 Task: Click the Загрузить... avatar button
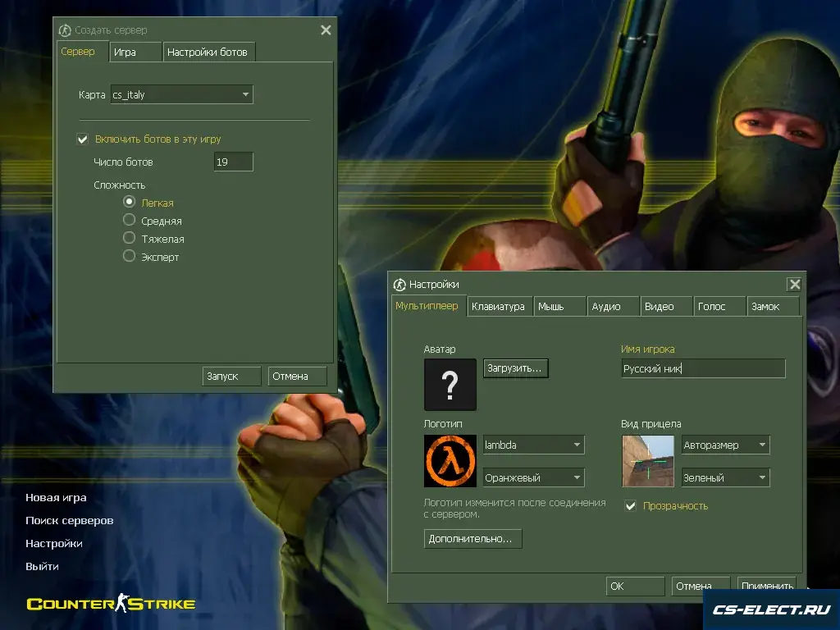(515, 368)
